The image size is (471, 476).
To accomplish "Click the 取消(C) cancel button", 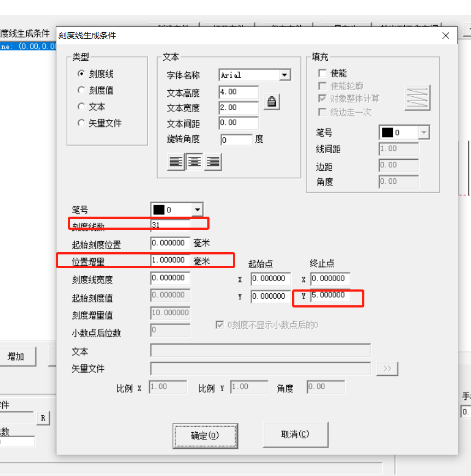I will pos(295,434).
